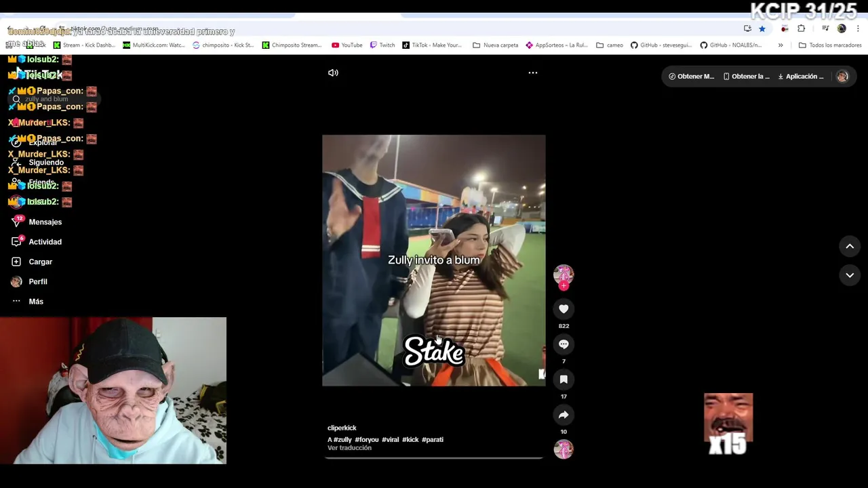Open GitHub - stevesegui bookmark
The height and width of the screenshot is (488, 868).
(x=661, y=45)
